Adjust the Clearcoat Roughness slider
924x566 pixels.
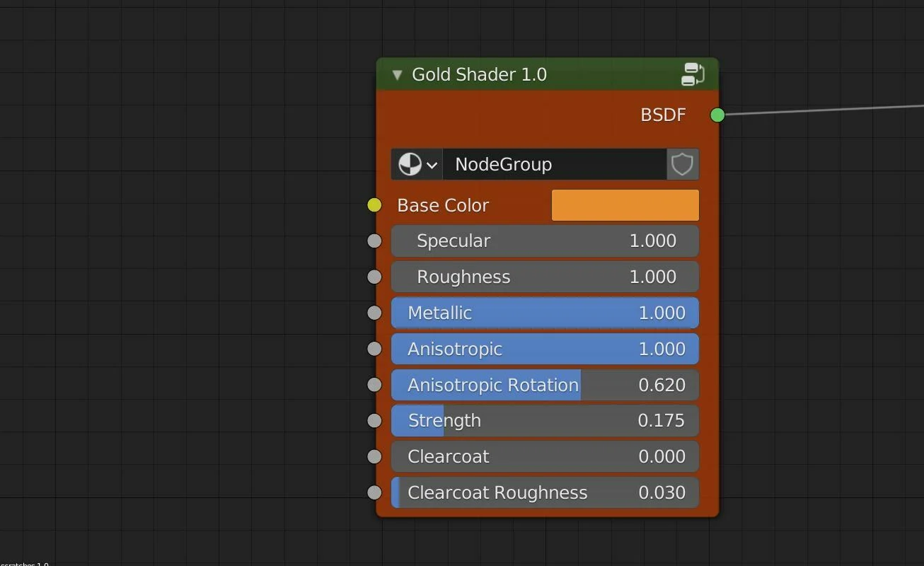(545, 492)
